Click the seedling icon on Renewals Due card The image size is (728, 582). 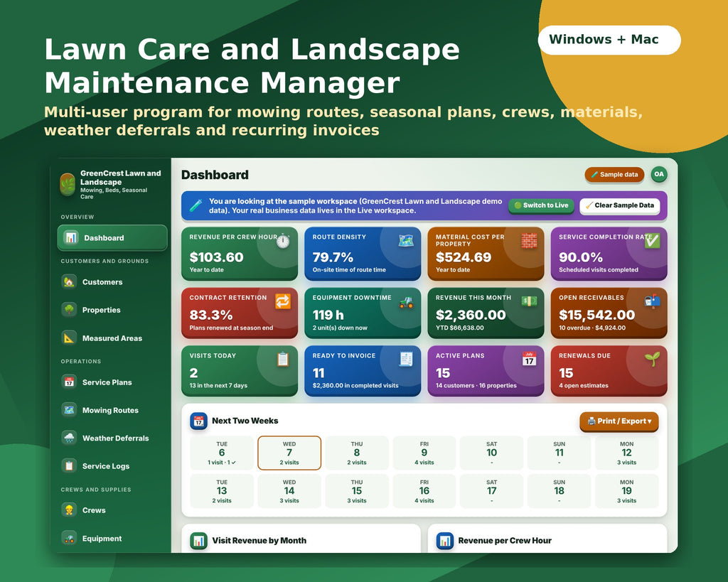tap(653, 358)
